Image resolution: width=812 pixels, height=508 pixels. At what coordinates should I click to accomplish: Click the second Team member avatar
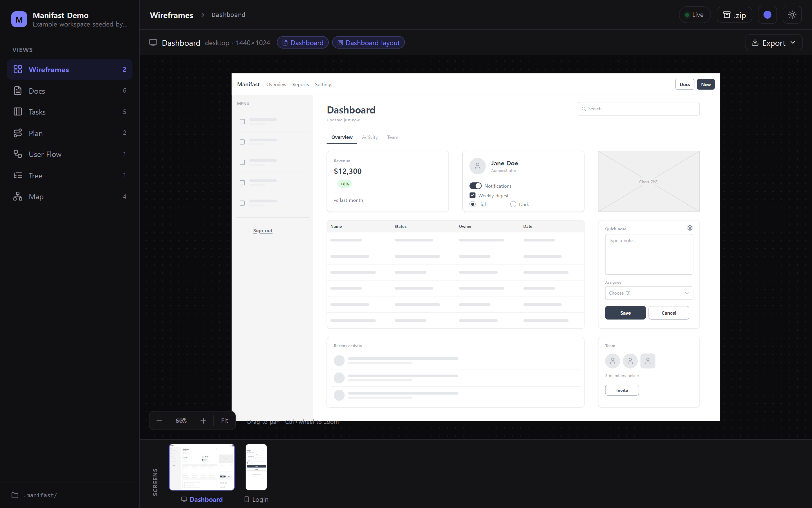[x=630, y=361]
